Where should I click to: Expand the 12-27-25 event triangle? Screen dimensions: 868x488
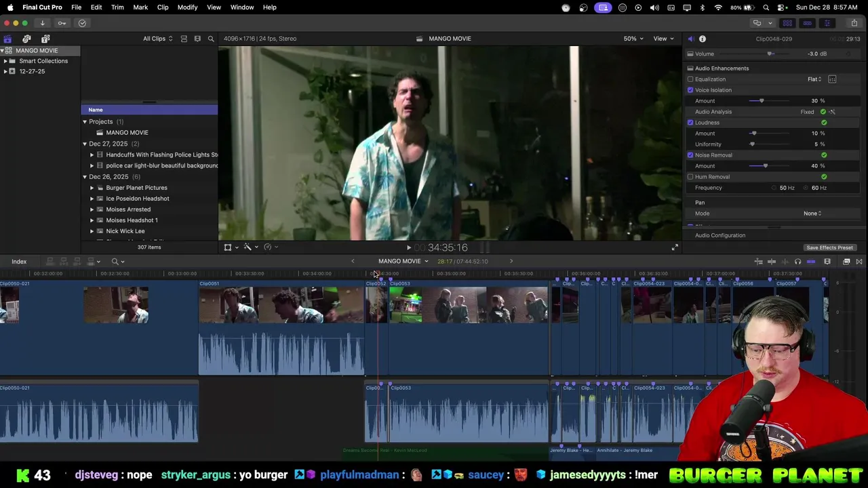5,72
